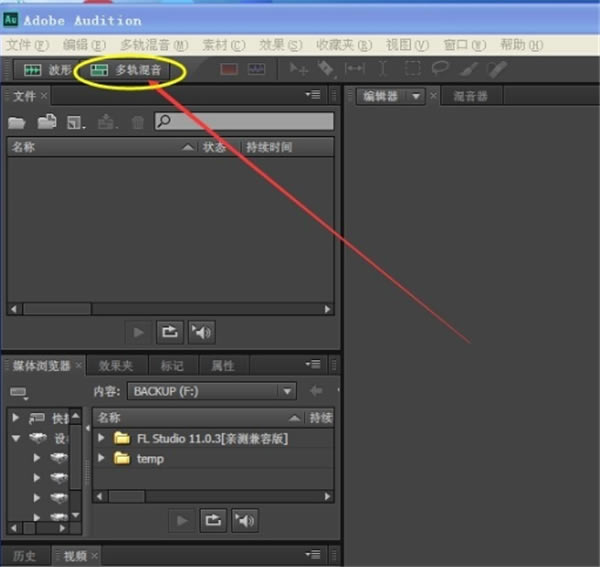Toggle the spectral pitch display icon
This screenshot has height=567, width=600.
tap(256, 69)
